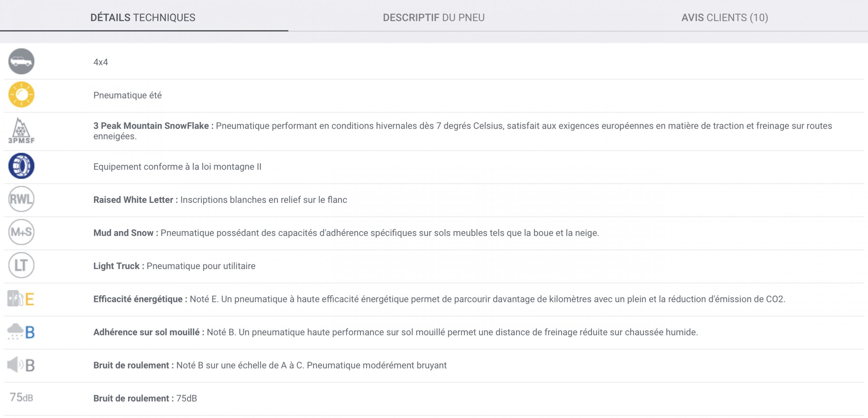The height and width of the screenshot is (418, 868).
Task: Click the energy efficiency E rating icon
Action: point(21,299)
